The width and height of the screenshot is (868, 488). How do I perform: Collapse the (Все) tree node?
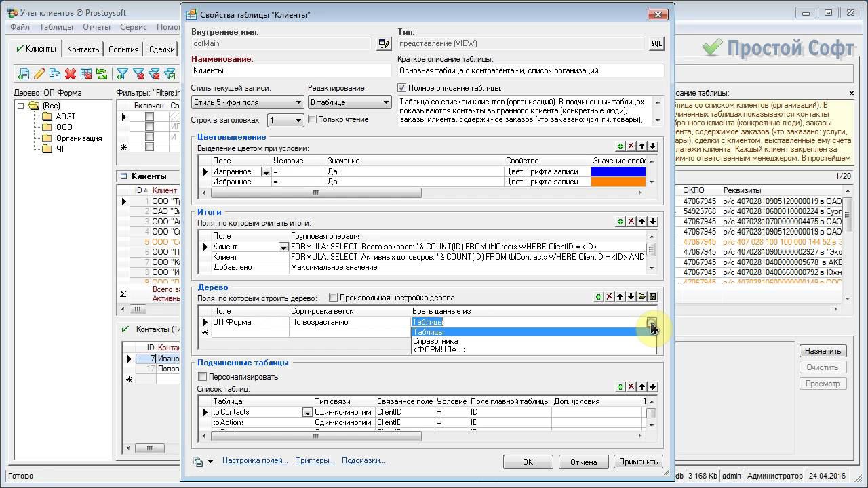pyautogui.click(x=22, y=106)
